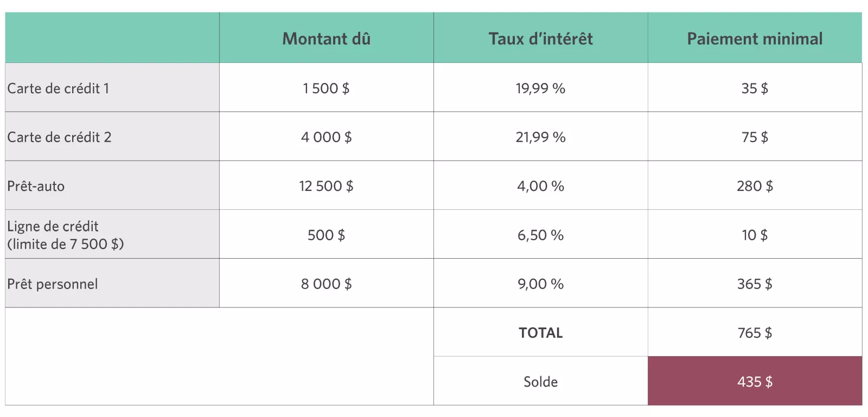The width and height of the screenshot is (868, 417).
Task: Click the burgundy 435 $ Solde cell
Action: tap(755, 381)
